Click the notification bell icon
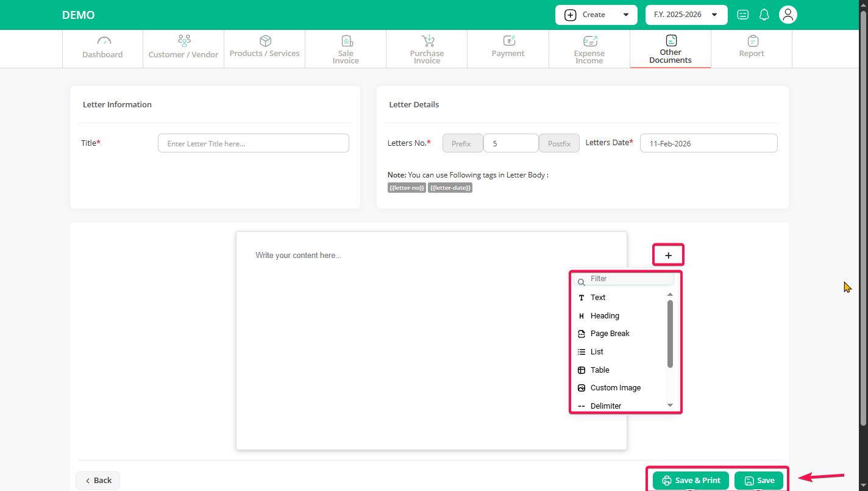This screenshot has height=491, width=868. point(764,15)
